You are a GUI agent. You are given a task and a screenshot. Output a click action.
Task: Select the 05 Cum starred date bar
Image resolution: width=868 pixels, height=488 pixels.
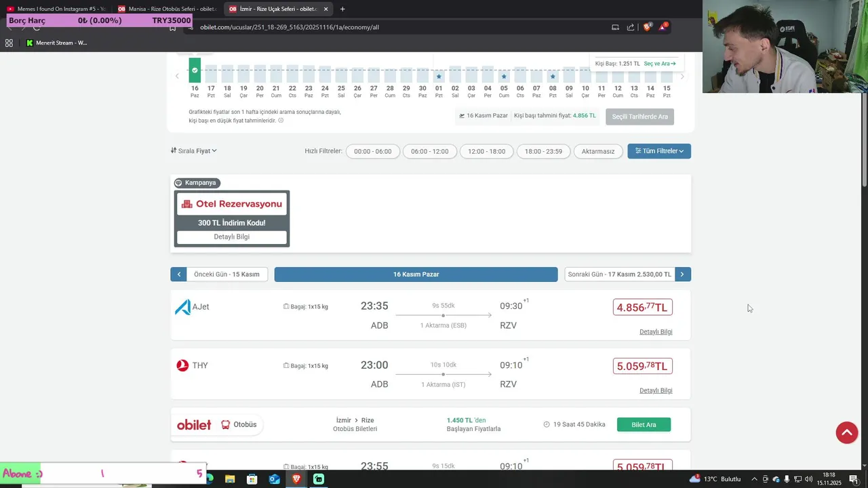(504, 76)
